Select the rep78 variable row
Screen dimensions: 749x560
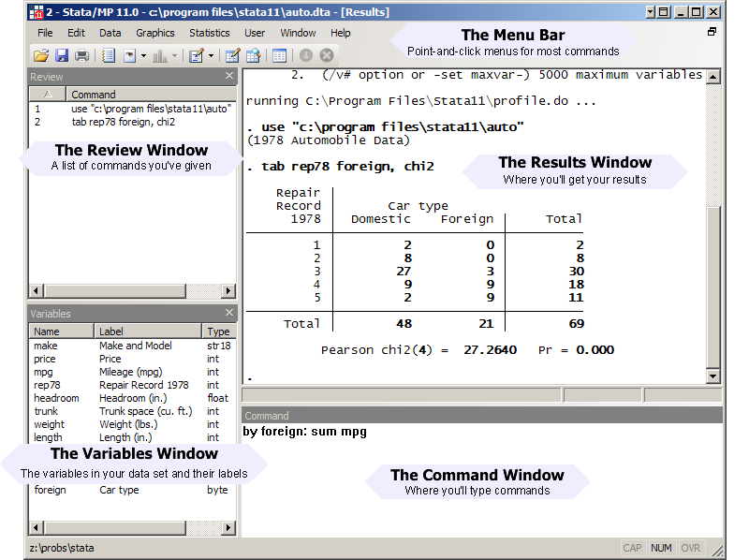[132, 385]
